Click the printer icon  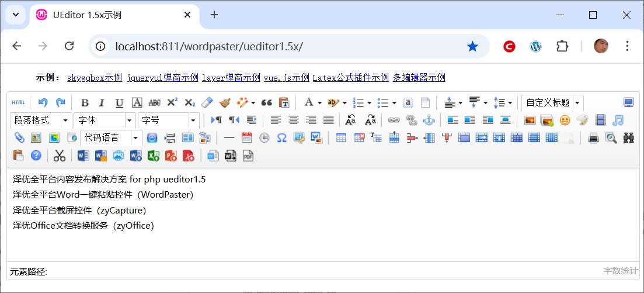coord(593,138)
